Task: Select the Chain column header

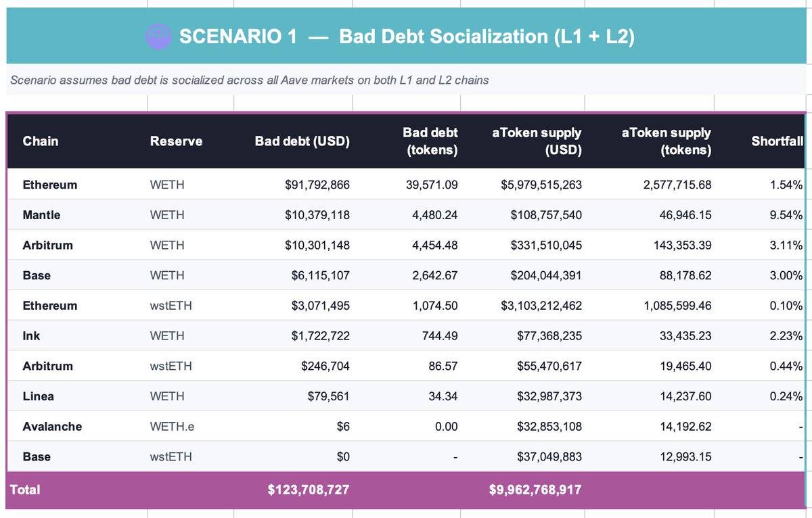Action: 41,141
